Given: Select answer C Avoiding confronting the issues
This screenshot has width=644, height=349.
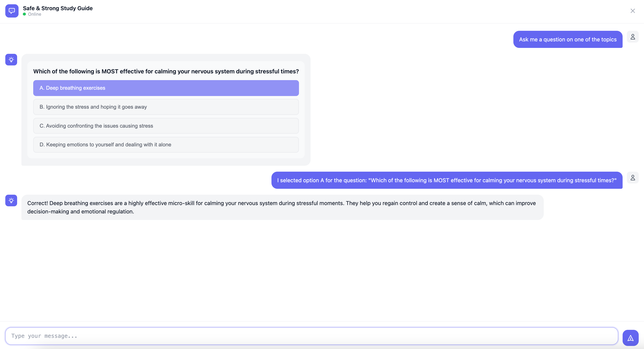Looking at the screenshot, I should pyautogui.click(x=166, y=126).
